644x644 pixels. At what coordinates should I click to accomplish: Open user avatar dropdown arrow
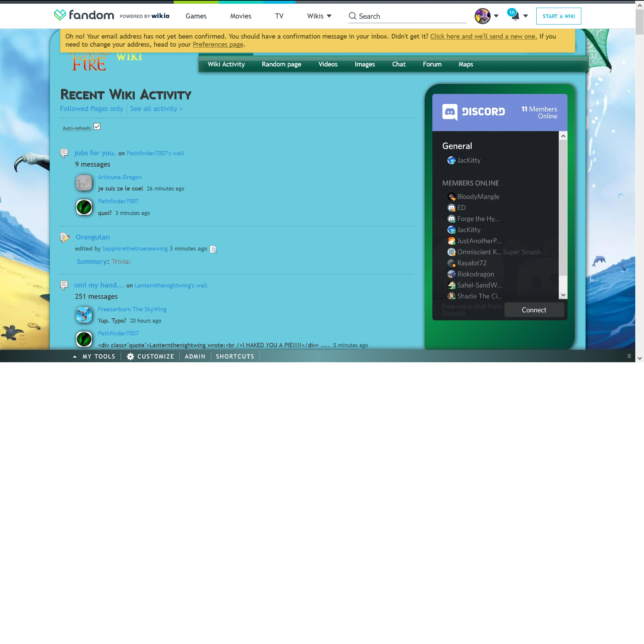[x=496, y=16]
